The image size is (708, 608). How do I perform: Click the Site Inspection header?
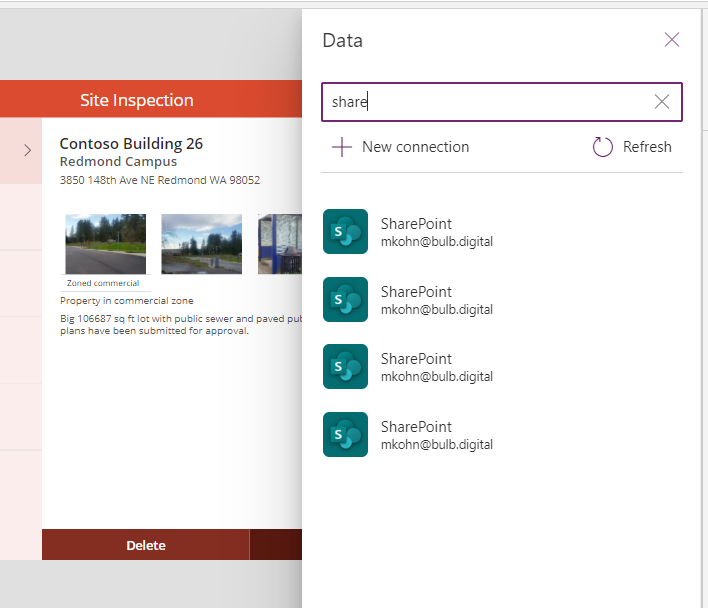(x=137, y=100)
